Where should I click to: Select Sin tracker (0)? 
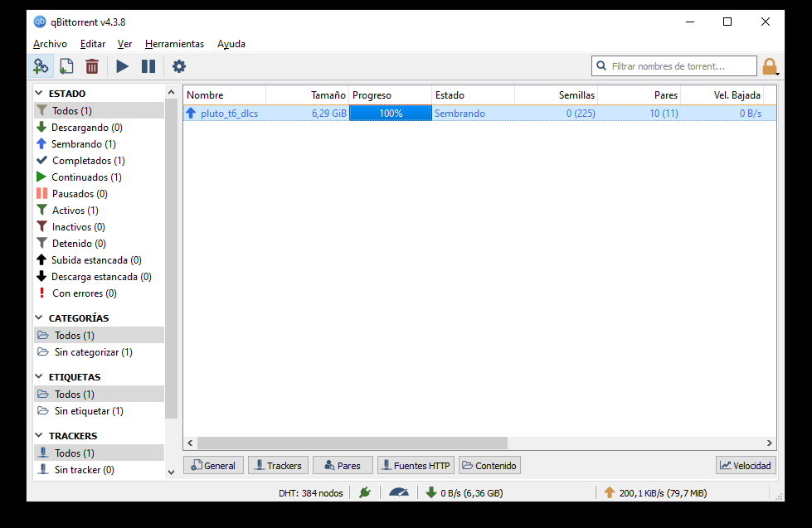coord(99,469)
